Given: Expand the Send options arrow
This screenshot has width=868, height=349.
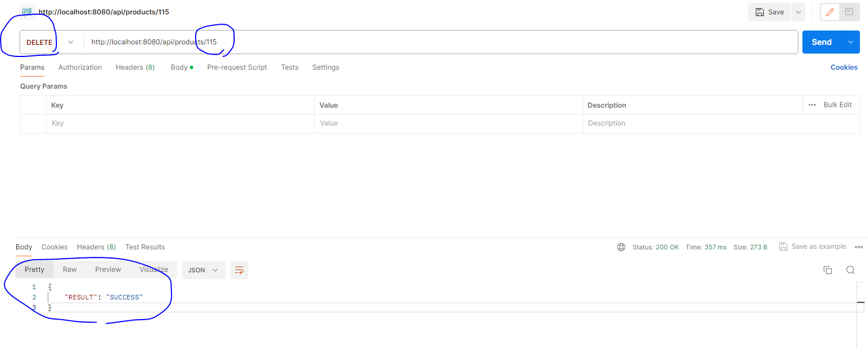Looking at the screenshot, I should click(x=851, y=42).
